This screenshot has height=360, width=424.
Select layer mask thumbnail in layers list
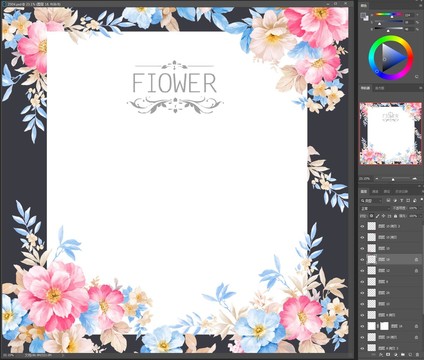pos(385,326)
